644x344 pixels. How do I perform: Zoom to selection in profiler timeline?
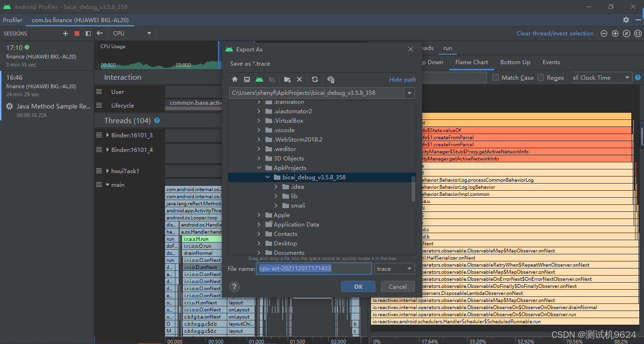click(638, 34)
